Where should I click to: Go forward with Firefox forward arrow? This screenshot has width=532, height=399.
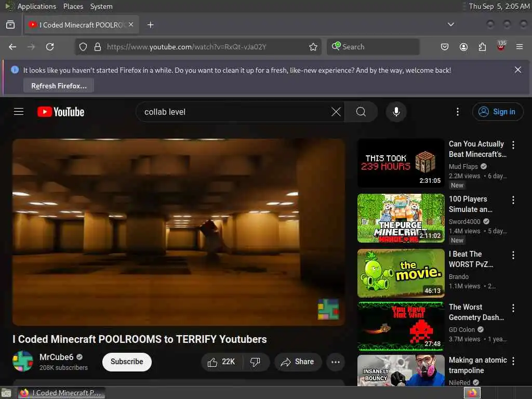[x=31, y=46]
